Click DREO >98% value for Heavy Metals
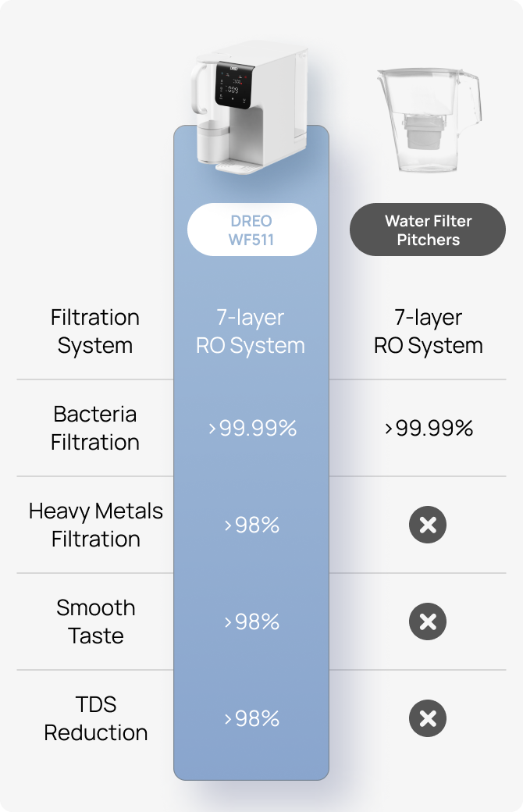 tap(251, 525)
